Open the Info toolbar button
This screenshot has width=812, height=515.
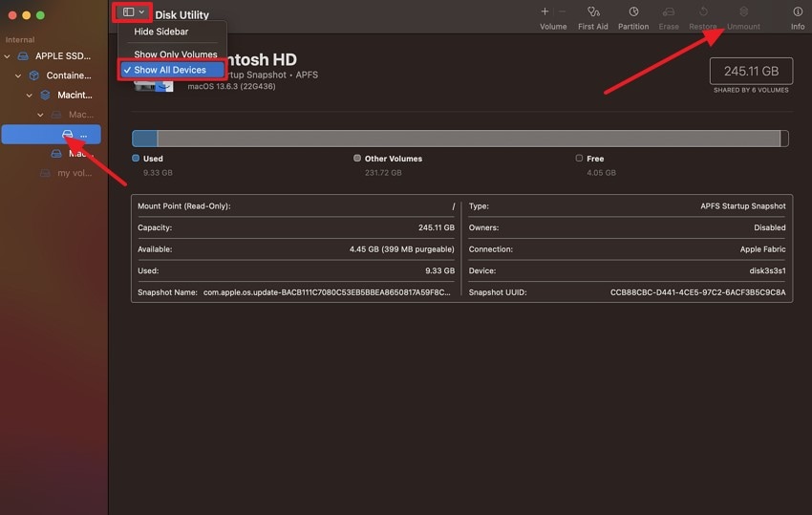point(798,18)
